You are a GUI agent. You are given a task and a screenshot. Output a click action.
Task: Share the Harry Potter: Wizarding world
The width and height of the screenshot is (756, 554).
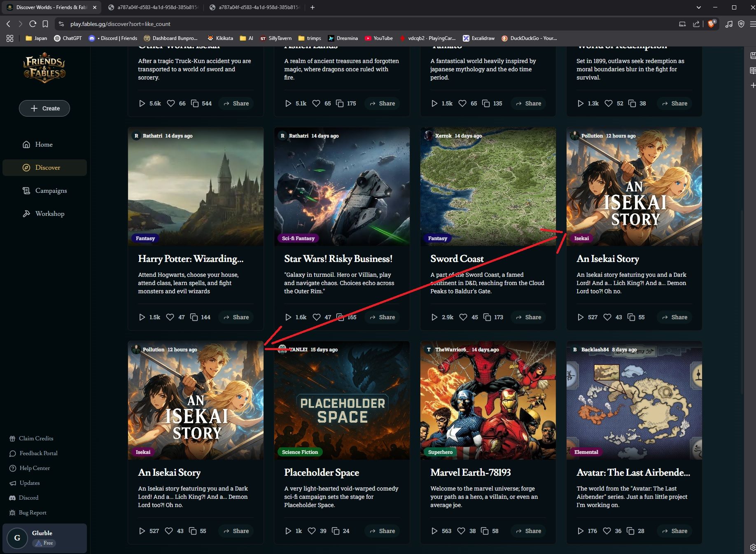236,317
